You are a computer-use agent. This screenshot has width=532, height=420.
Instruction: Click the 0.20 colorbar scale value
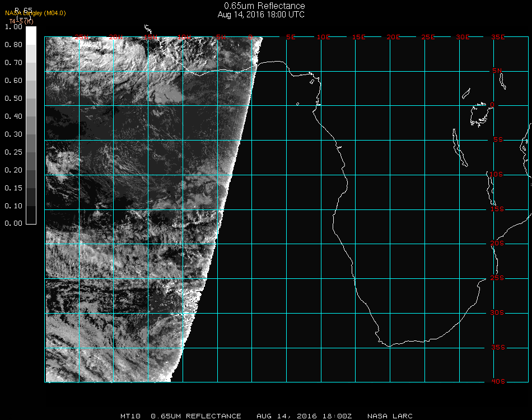point(13,170)
